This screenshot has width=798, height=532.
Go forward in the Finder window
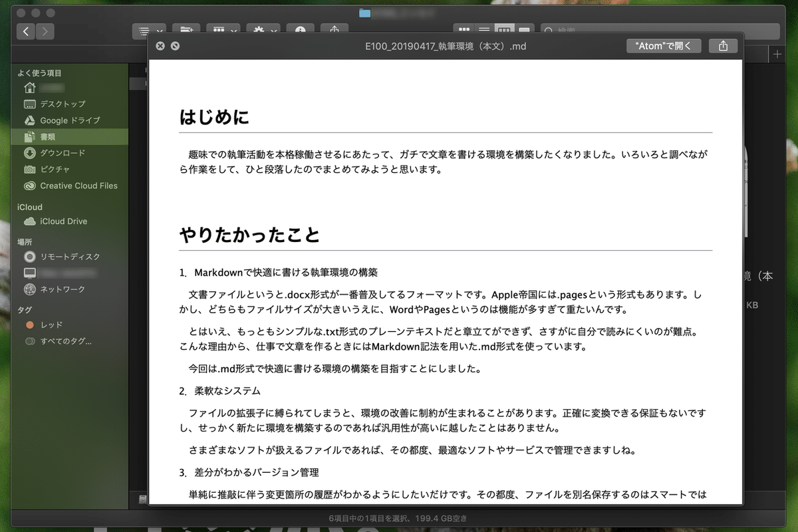[45, 31]
